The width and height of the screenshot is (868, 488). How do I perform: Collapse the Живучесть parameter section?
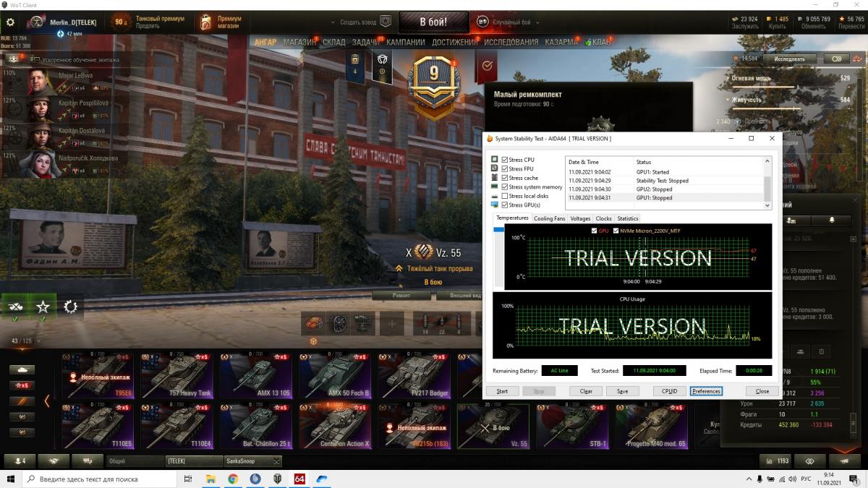click(727, 100)
